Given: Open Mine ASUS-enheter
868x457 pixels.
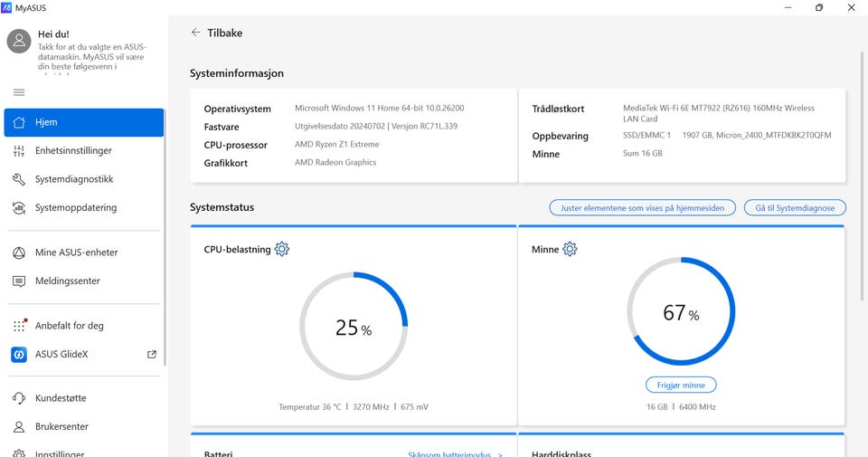Looking at the screenshot, I should click(x=83, y=252).
